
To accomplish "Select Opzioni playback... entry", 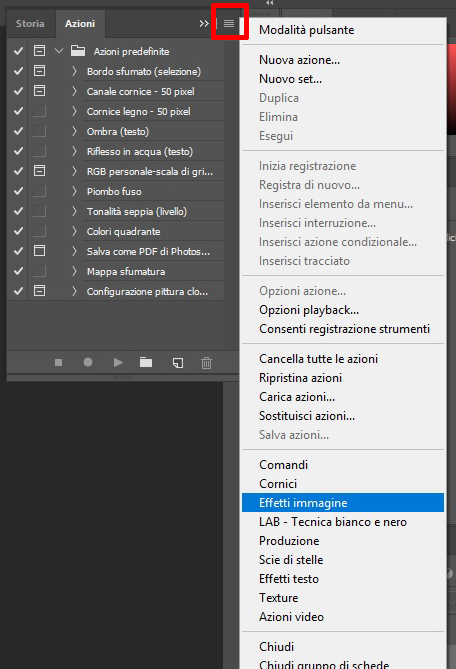I will [x=343, y=310].
